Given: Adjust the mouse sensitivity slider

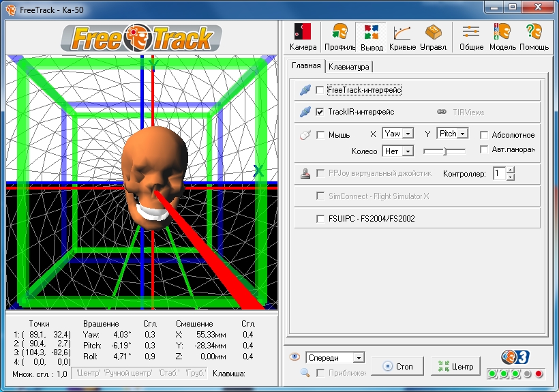Looking at the screenshot, I should click(444, 151).
